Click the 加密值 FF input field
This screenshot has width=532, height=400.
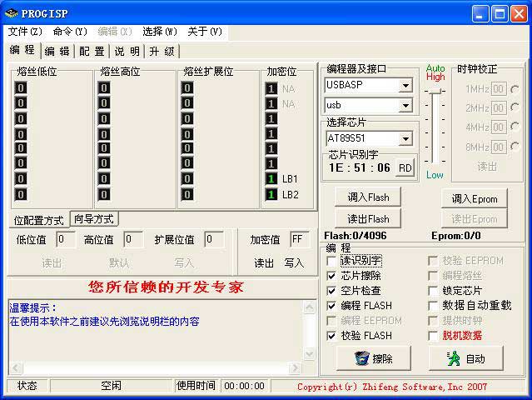click(299, 240)
